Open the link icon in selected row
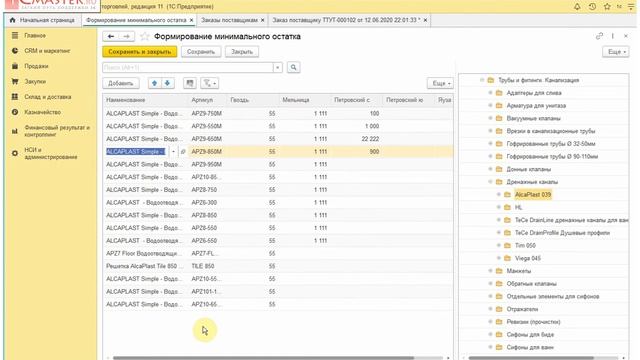Screen dimensions: 640x360 (x=183, y=151)
